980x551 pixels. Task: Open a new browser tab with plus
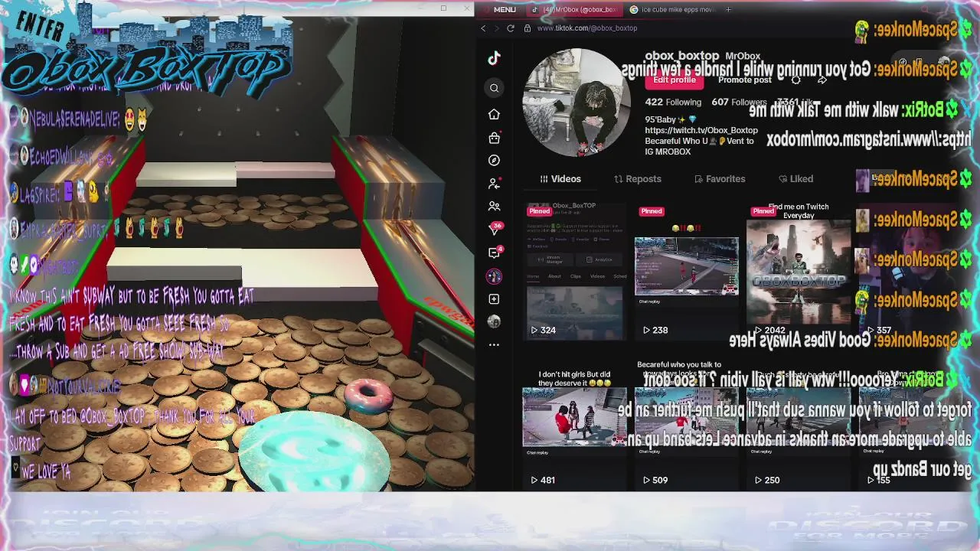point(728,9)
